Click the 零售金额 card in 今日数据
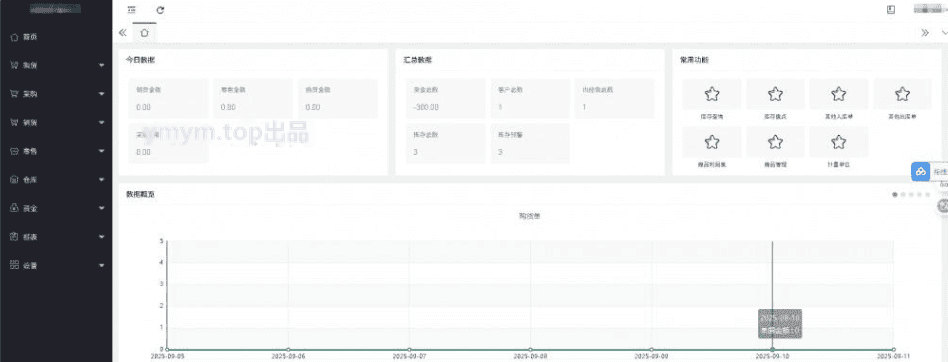Image resolution: width=948 pixels, height=362 pixels. tap(253, 99)
